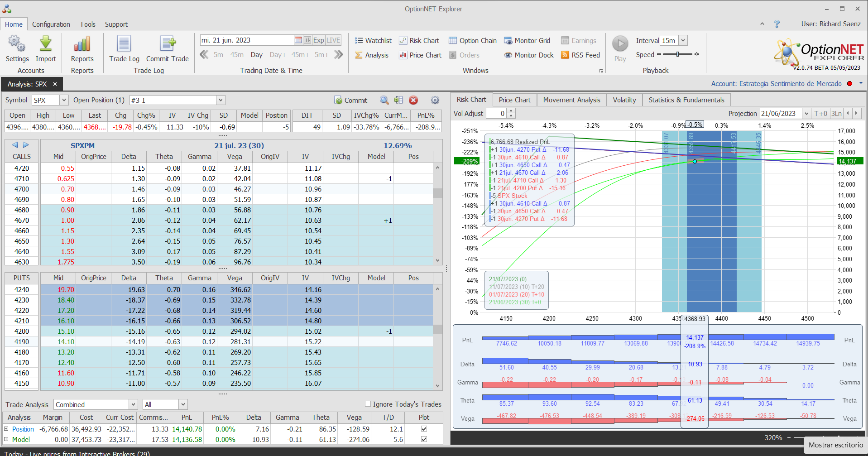Adjust the playback Speed slider
Screen dimensions: 868x456
(x=677, y=54)
